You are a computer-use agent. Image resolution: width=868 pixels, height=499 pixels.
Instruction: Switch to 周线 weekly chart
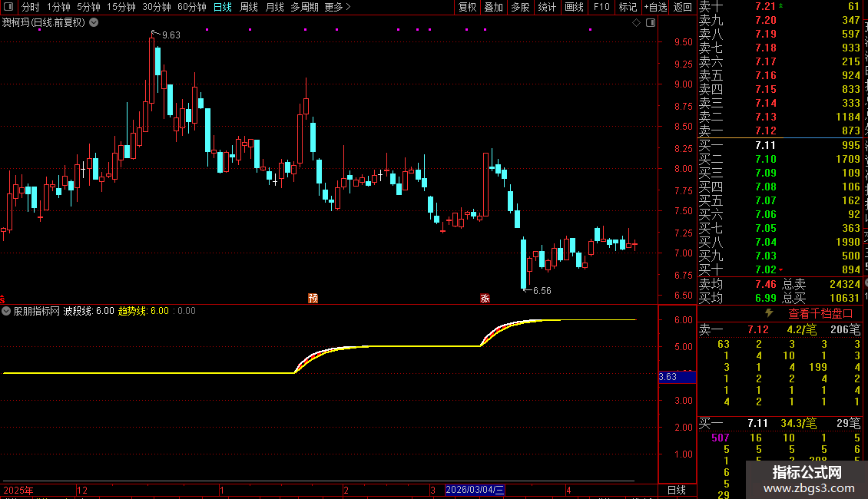point(249,7)
